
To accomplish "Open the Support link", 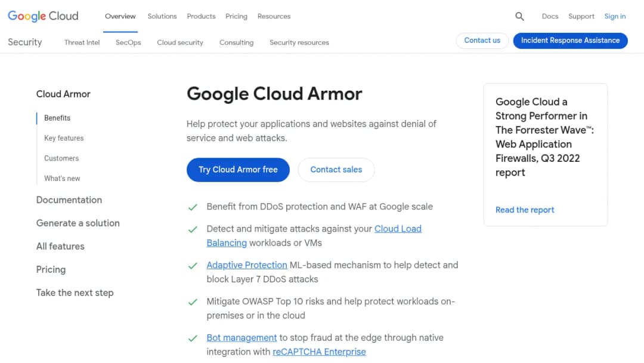I will click(581, 17).
